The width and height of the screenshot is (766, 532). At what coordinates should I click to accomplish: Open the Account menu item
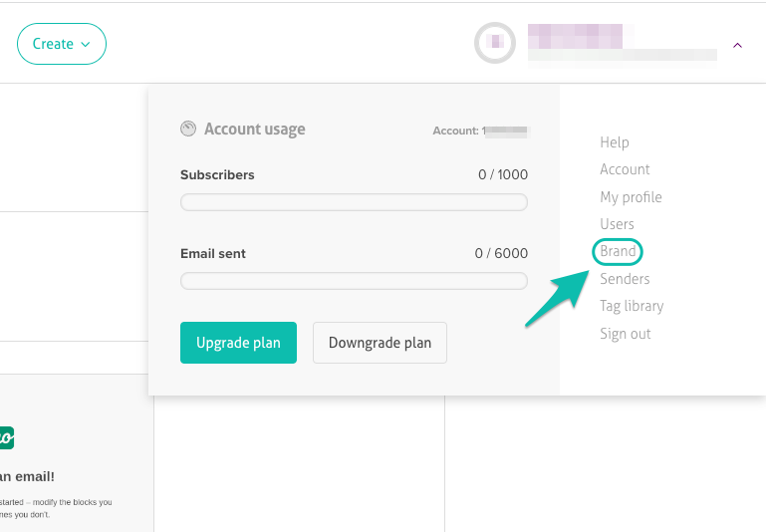[x=625, y=169]
